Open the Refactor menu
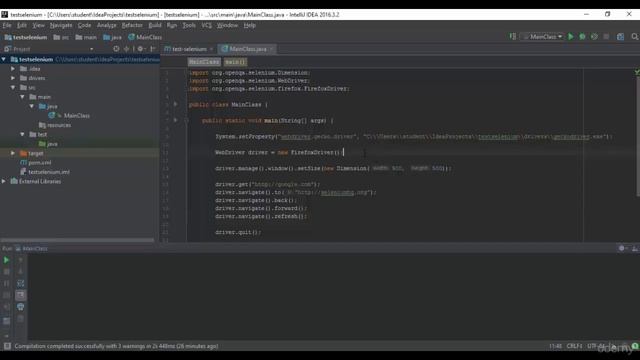 click(x=132, y=25)
